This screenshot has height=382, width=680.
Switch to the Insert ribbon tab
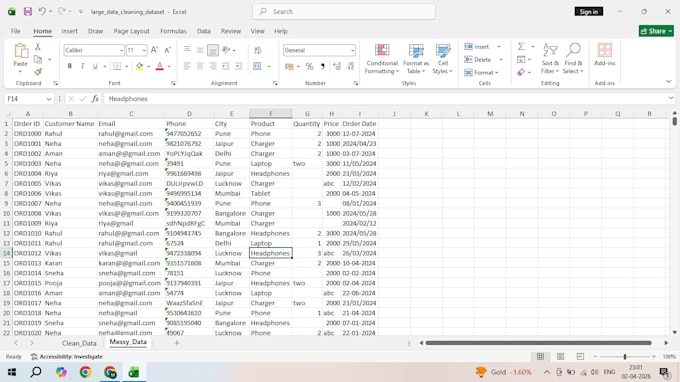click(69, 31)
